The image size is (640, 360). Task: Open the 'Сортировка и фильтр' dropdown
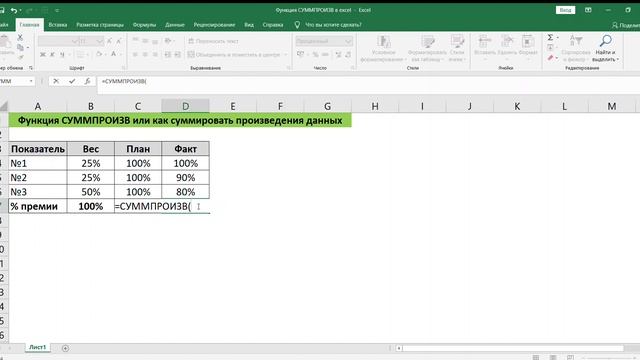click(576, 49)
